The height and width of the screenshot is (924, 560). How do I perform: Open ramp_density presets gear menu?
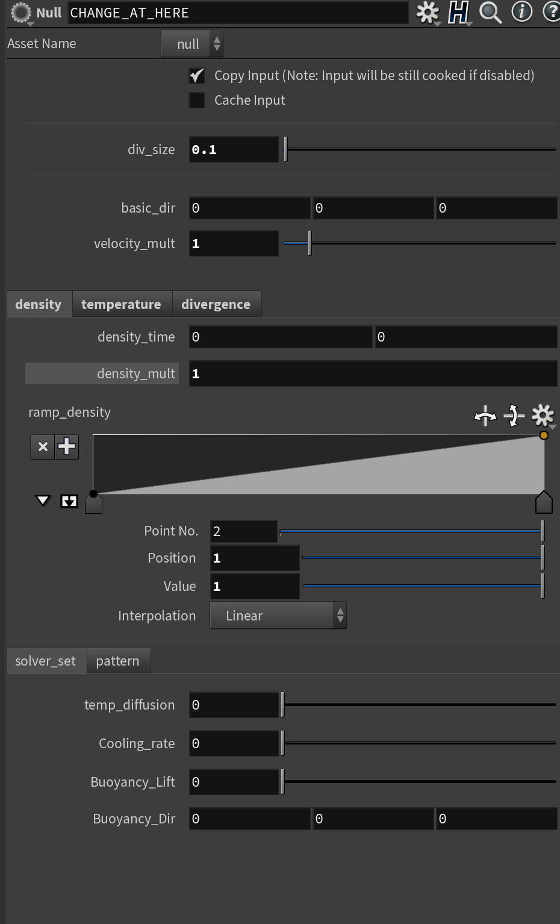click(543, 415)
